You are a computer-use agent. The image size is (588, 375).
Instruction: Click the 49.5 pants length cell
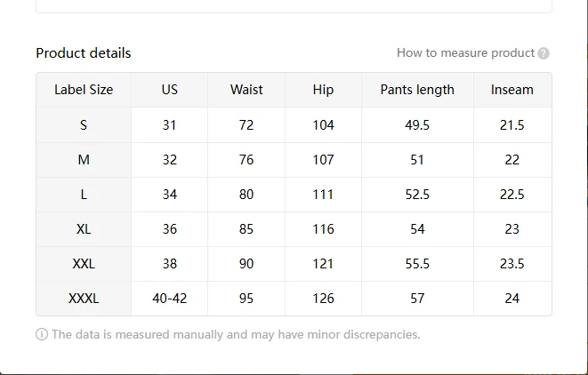click(x=417, y=124)
